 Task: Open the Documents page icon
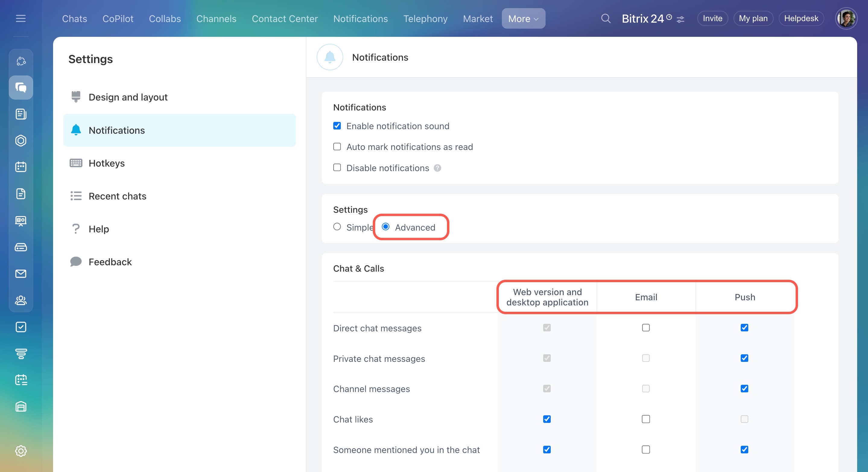point(21,193)
